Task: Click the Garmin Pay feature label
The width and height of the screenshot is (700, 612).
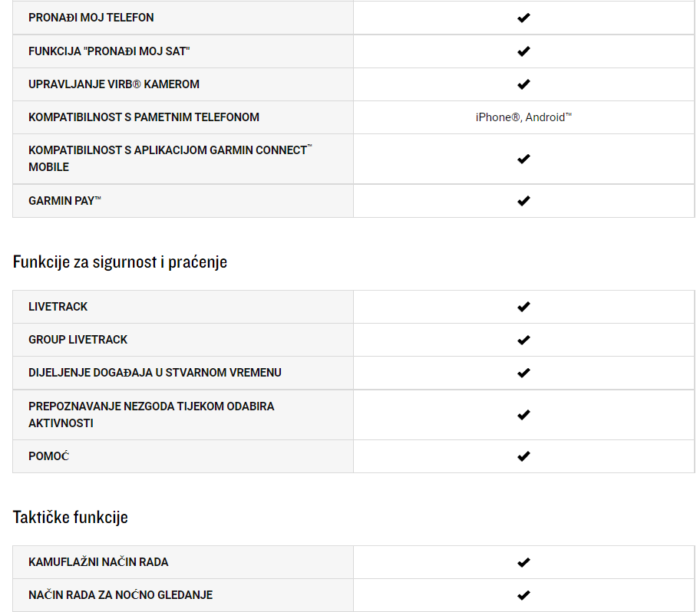Action: pyautogui.click(x=64, y=201)
